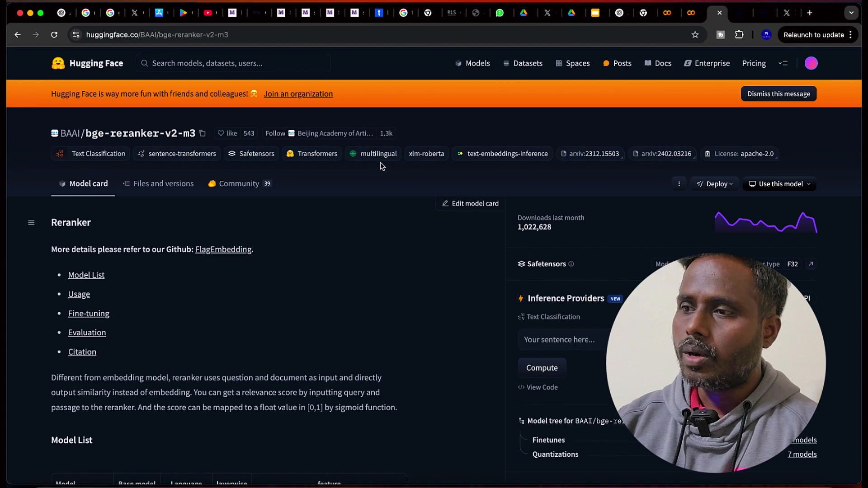Jump to Usage section
The image size is (868, 488).
[79, 294]
